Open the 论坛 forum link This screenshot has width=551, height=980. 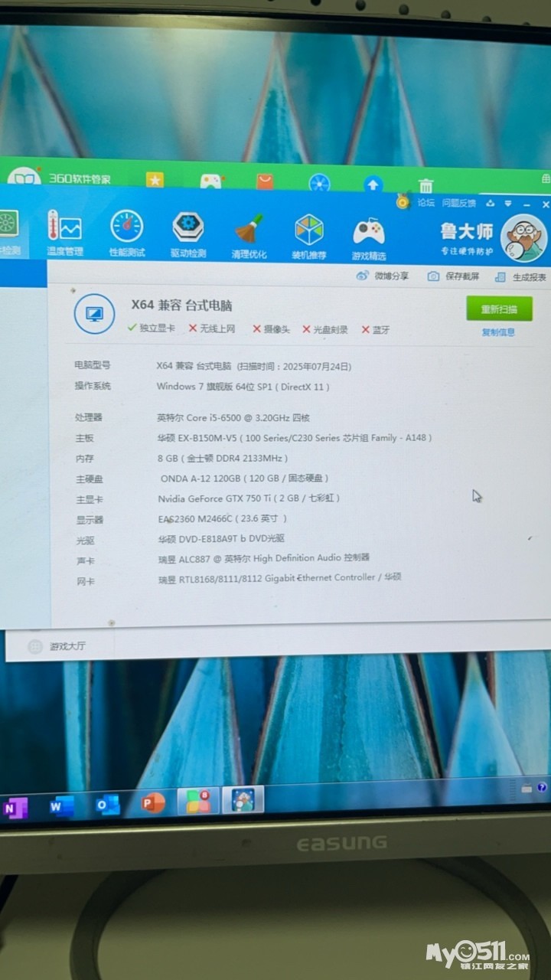425,203
